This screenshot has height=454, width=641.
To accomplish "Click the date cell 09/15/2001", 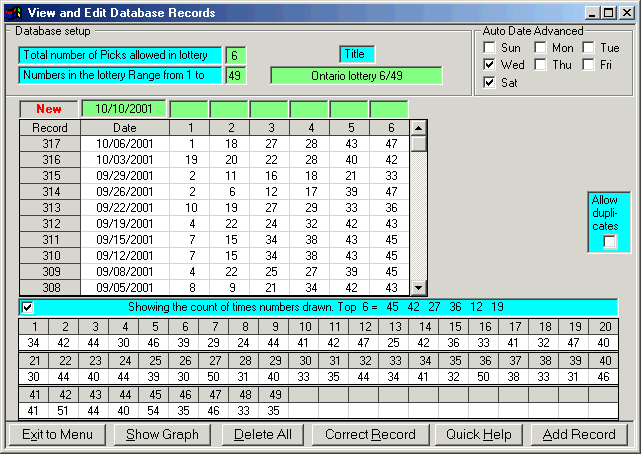I will coord(125,239).
